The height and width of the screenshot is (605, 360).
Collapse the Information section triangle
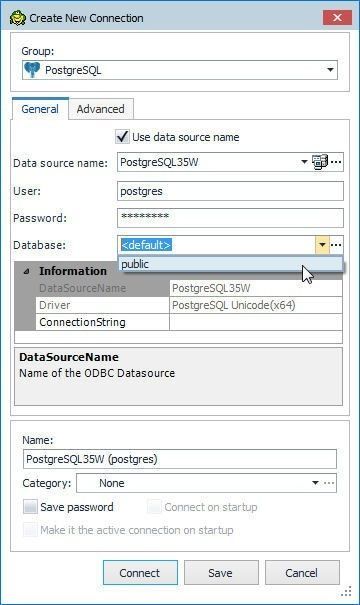coord(26,271)
